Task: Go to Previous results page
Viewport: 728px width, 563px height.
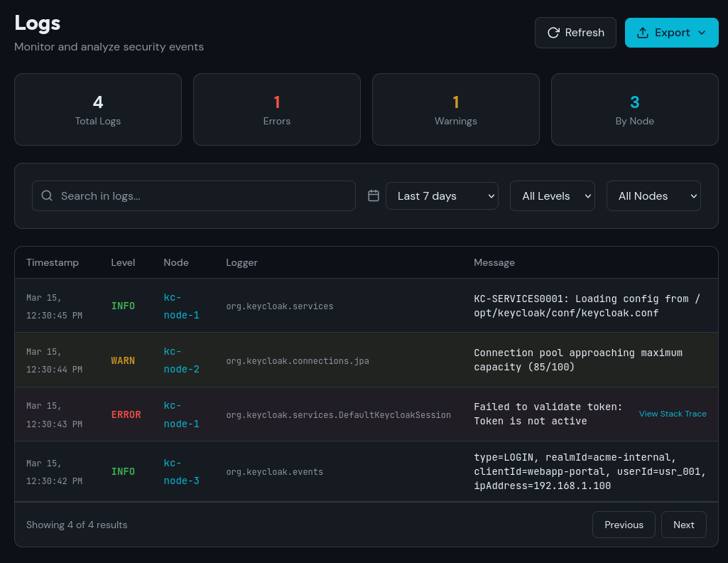Action: click(624, 525)
